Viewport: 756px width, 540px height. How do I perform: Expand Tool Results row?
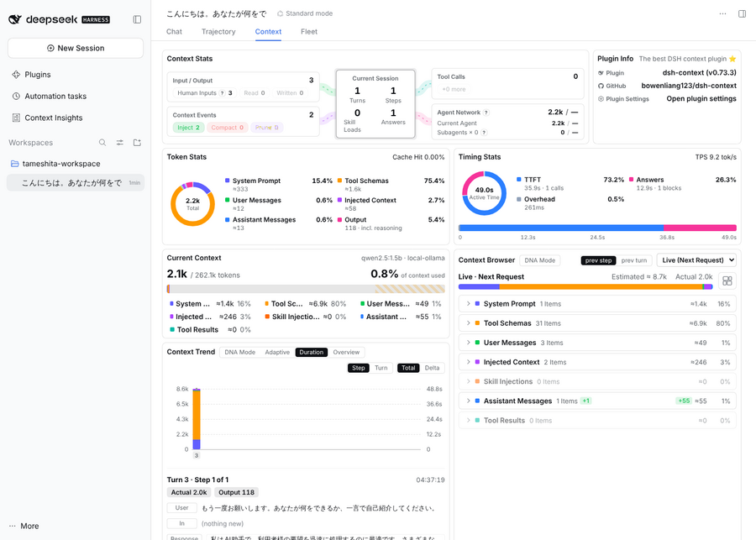pos(597,421)
